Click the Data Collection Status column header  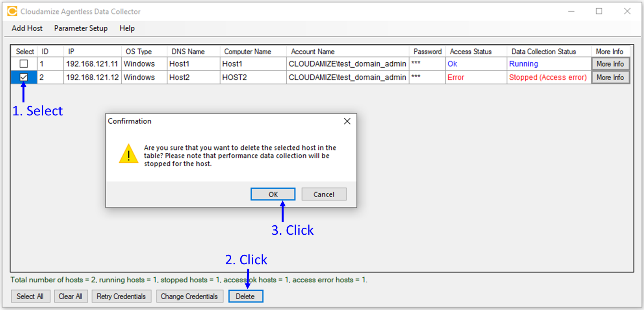pyautogui.click(x=544, y=52)
